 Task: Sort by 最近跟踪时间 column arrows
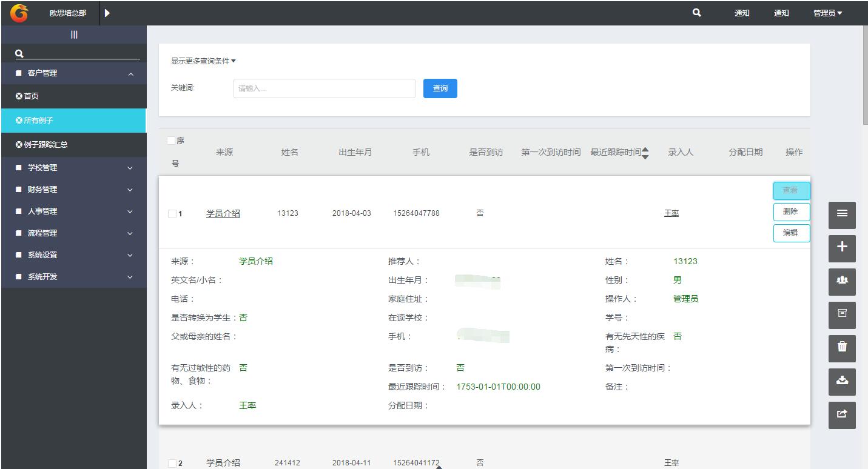point(645,153)
